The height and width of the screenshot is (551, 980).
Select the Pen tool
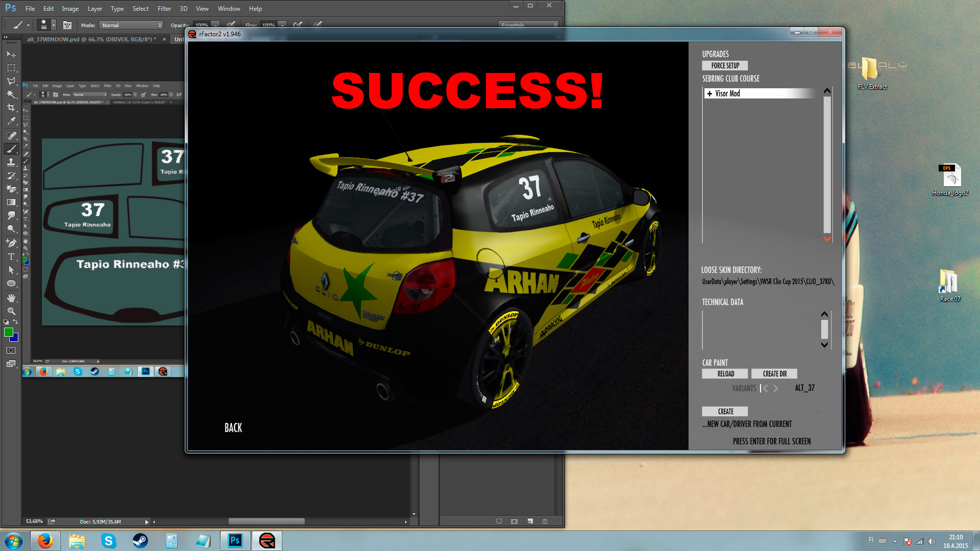click(11, 243)
